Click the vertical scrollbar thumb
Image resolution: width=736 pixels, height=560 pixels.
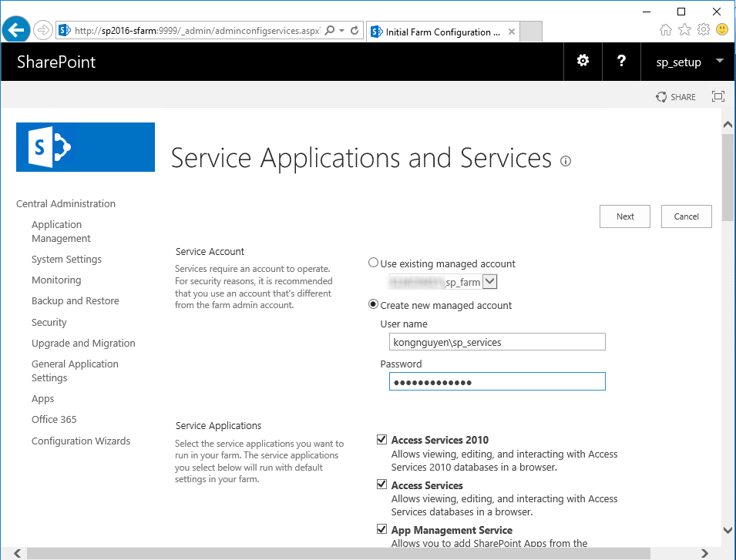728,177
